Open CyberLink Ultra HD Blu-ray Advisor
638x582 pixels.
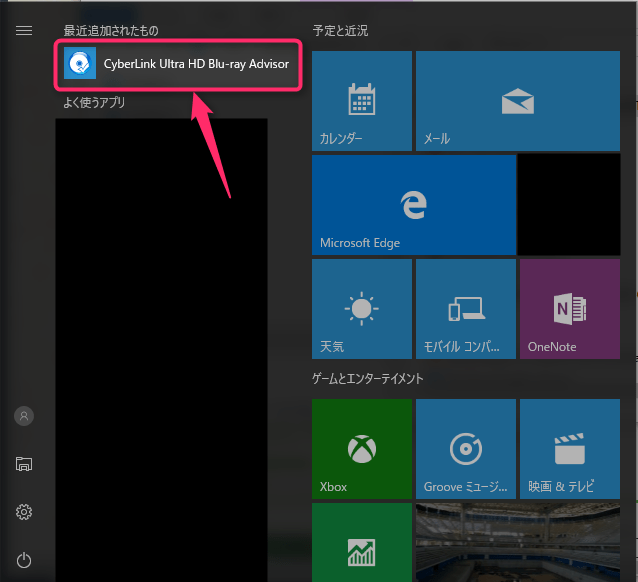178,64
